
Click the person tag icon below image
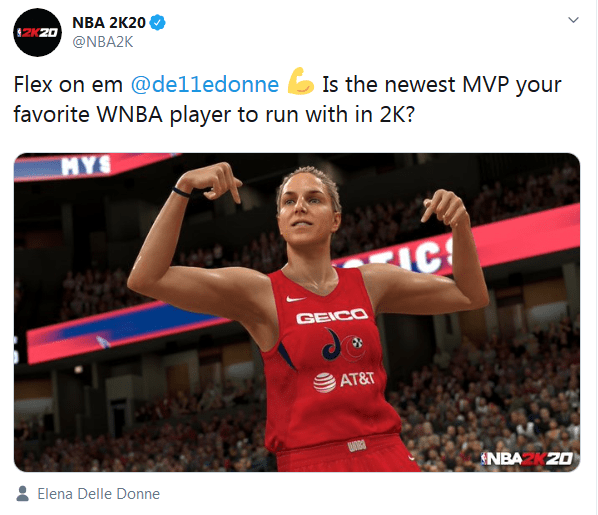[x=23, y=494]
